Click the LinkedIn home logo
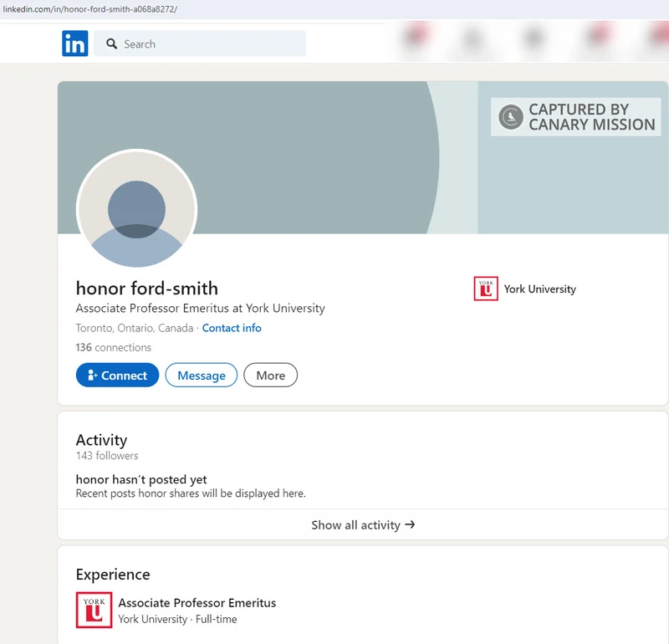The image size is (669, 644). 74,43
